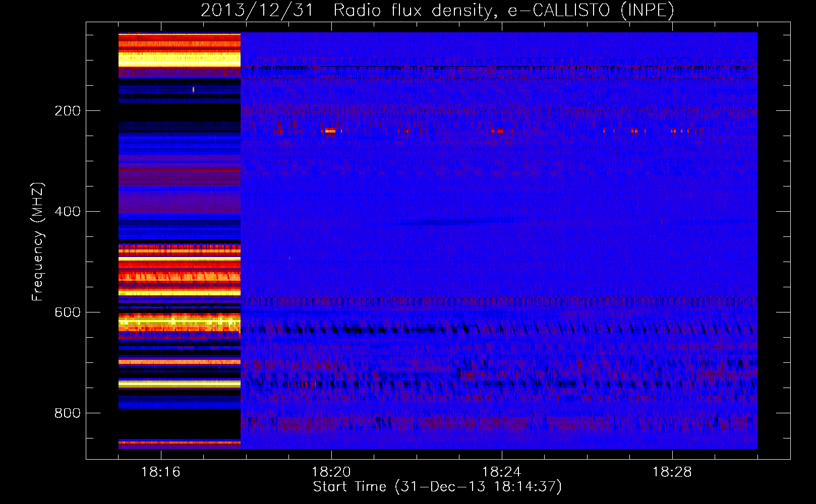816x504 pixels.
Task: Click the date "2013/12/31" in the title
Action: point(257,10)
